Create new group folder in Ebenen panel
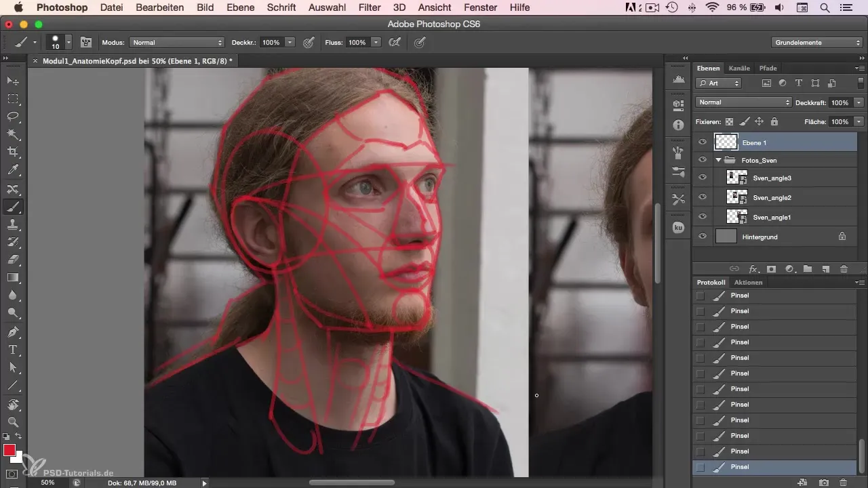The height and width of the screenshot is (488, 868). tap(808, 269)
